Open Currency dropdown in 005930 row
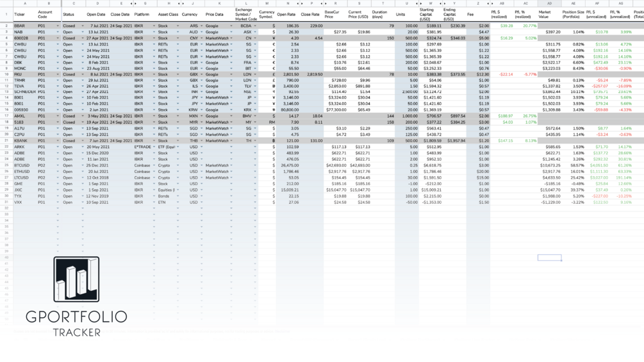Image resolution: width=644 pixels, height=362 pixels. click(x=202, y=110)
